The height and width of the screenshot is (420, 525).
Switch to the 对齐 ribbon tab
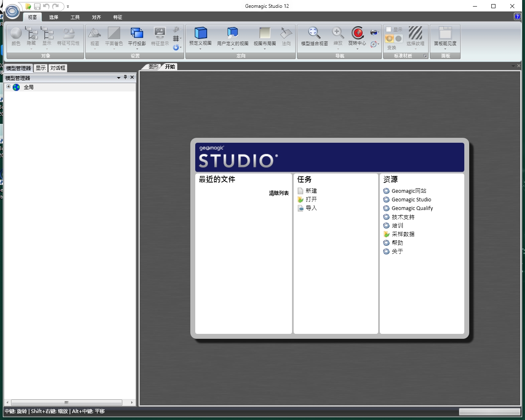tap(96, 17)
